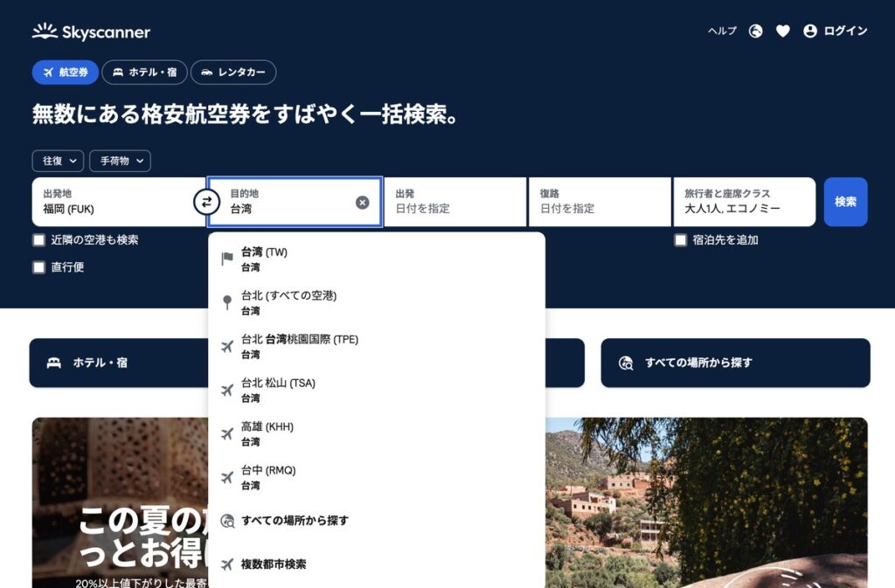Click the pin icon beside 台北 (すべての空港)
The height and width of the screenshot is (588, 895).
(227, 302)
